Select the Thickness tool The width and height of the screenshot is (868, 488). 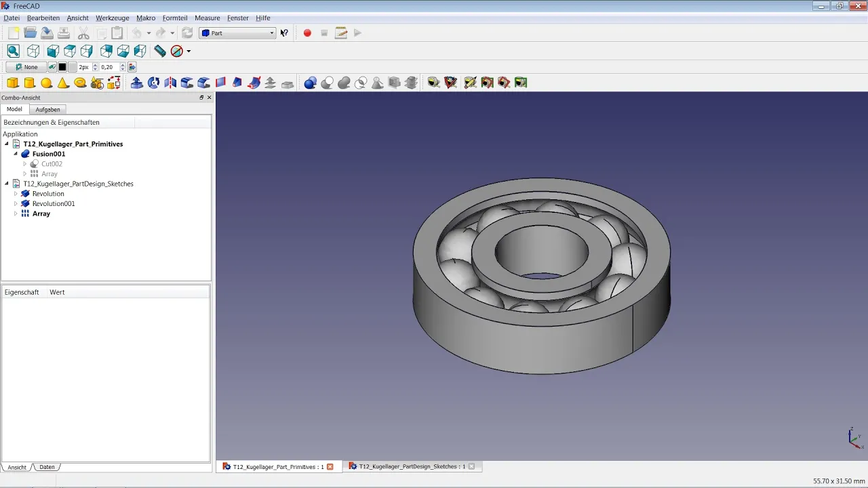(288, 83)
